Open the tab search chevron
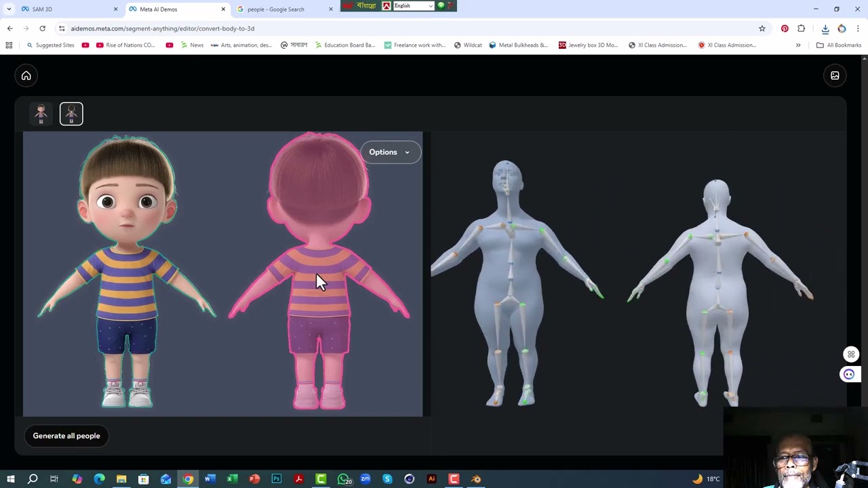This screenshot has width=868, height=488. pos(8,9)
